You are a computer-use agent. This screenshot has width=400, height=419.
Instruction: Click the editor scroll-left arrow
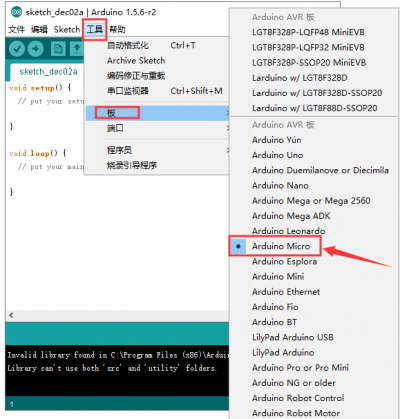pos(11,315)
